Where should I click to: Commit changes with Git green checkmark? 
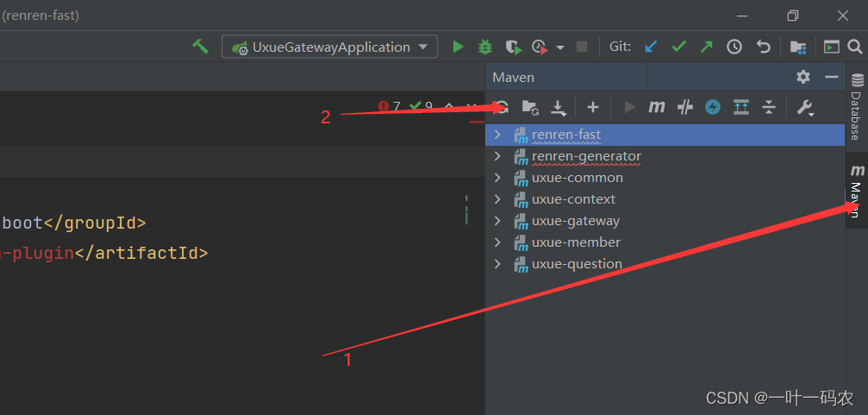tap(678, 47)
